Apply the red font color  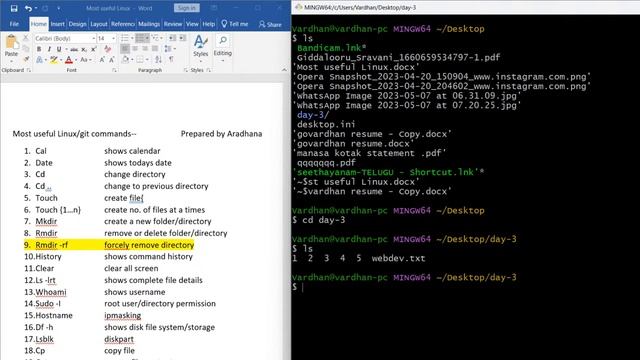[x=69, y=60]
